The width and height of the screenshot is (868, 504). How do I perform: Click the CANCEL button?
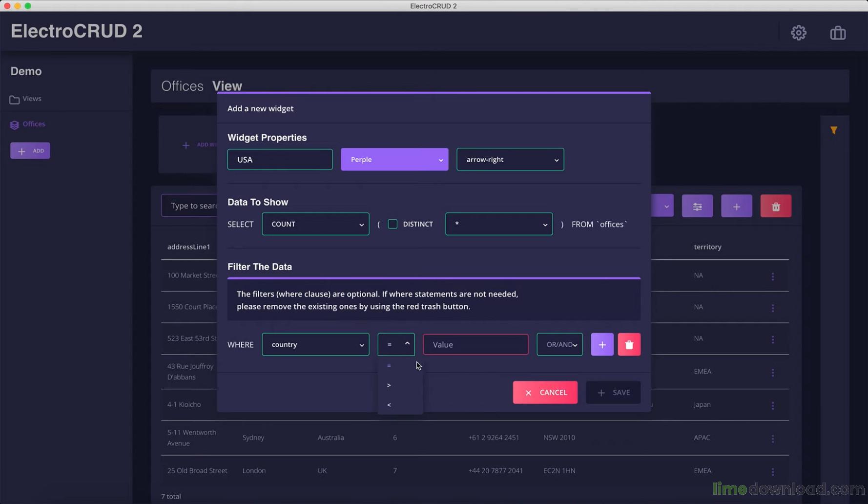545,393
